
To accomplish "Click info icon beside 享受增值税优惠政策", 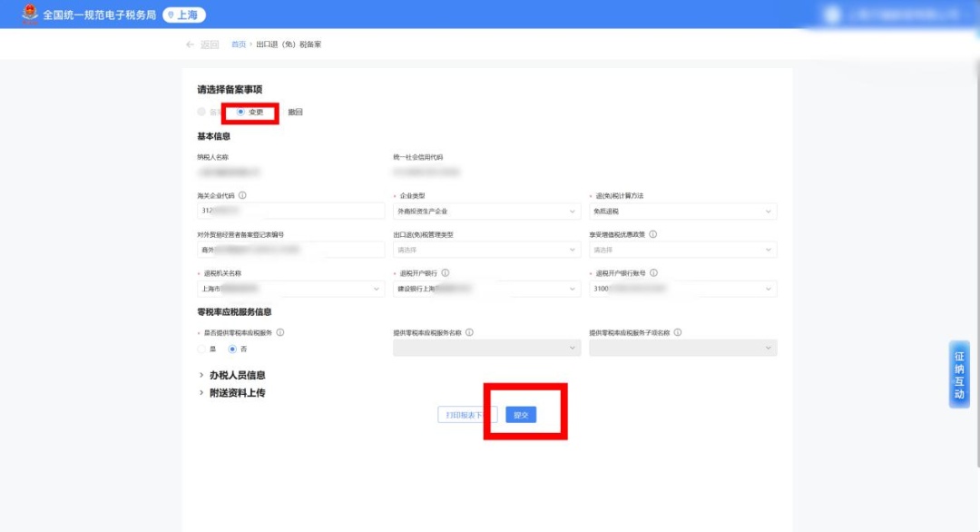I will [653, 234].
